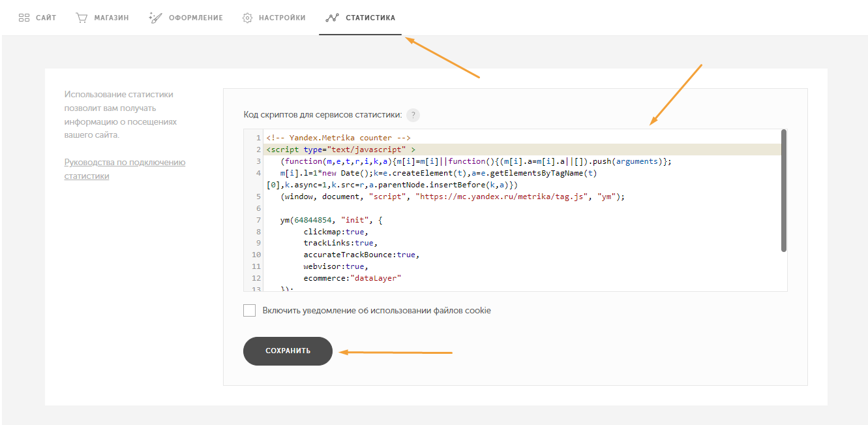The image size is (868, 425).
Task: Click the script type="text/javascript" line
Action: click(341, 150)
